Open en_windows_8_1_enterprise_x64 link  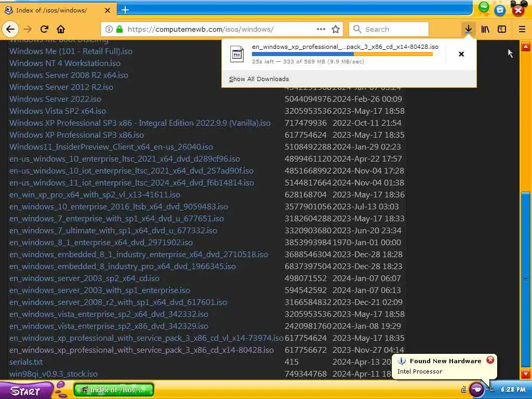pyautogui.click(x=101, y=243)
